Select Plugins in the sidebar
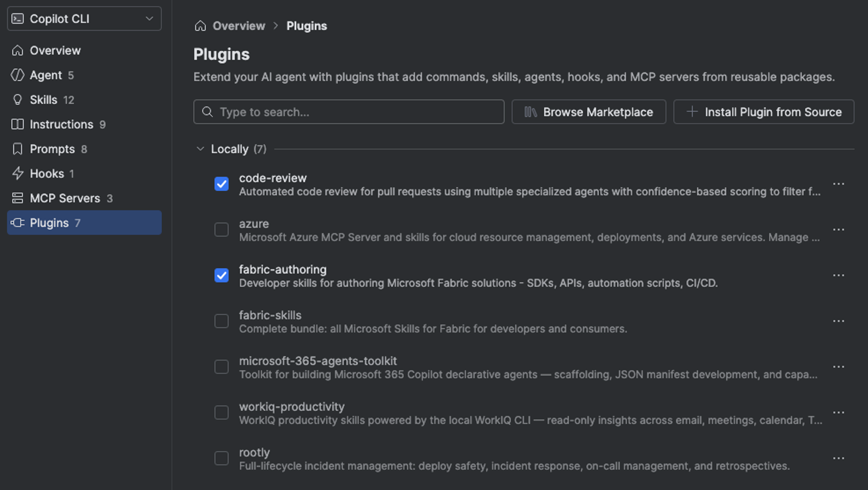Viewport: 868px width, 490px height. (x=84, y=222)
